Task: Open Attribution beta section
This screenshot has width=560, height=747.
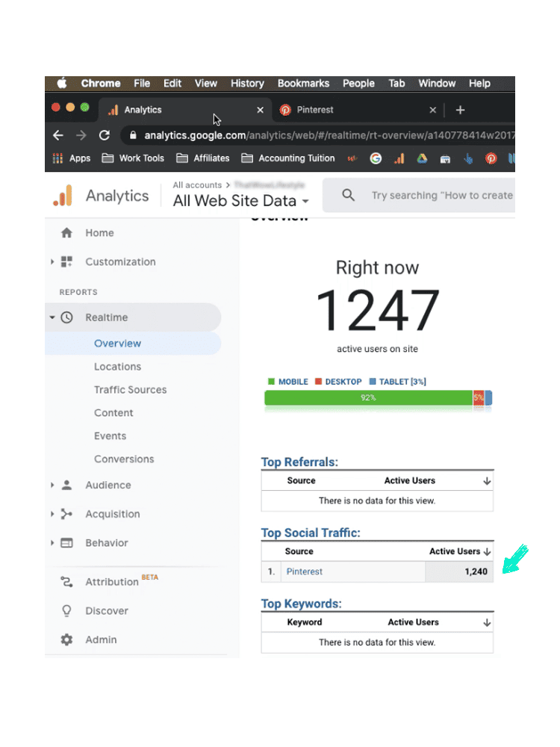Action: click(112, 582)
